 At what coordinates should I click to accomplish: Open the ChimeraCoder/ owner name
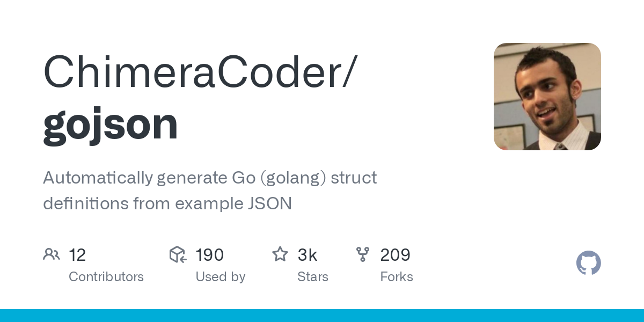point(199,72)
